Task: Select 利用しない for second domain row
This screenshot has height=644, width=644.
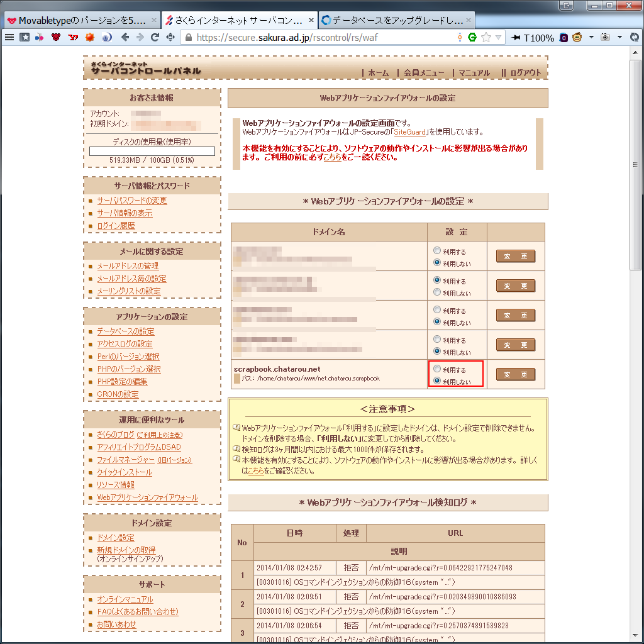Action: click(437, 292)
